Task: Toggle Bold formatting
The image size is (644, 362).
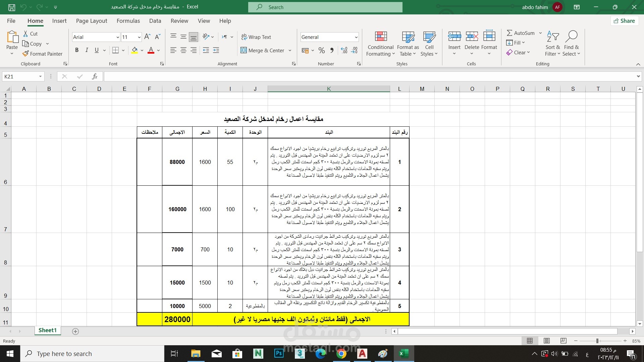Action: pyautogui.click(x=76, y=50)
